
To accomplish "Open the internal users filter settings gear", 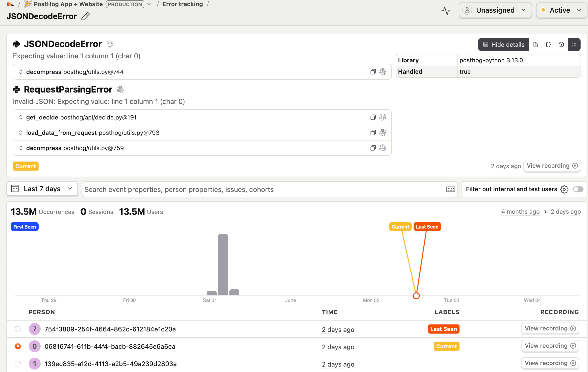I will pyautogui.click(x=564, y=189).
